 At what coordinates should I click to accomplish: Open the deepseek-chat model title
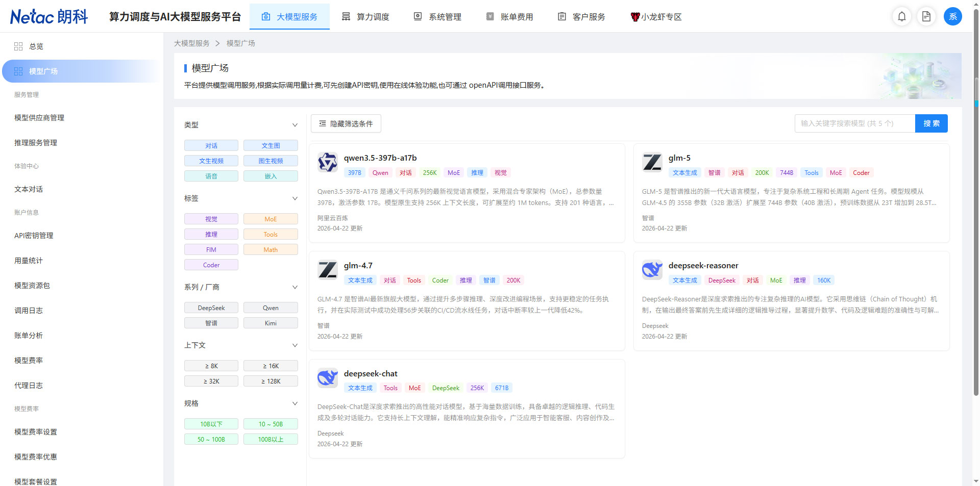[371, 374]
